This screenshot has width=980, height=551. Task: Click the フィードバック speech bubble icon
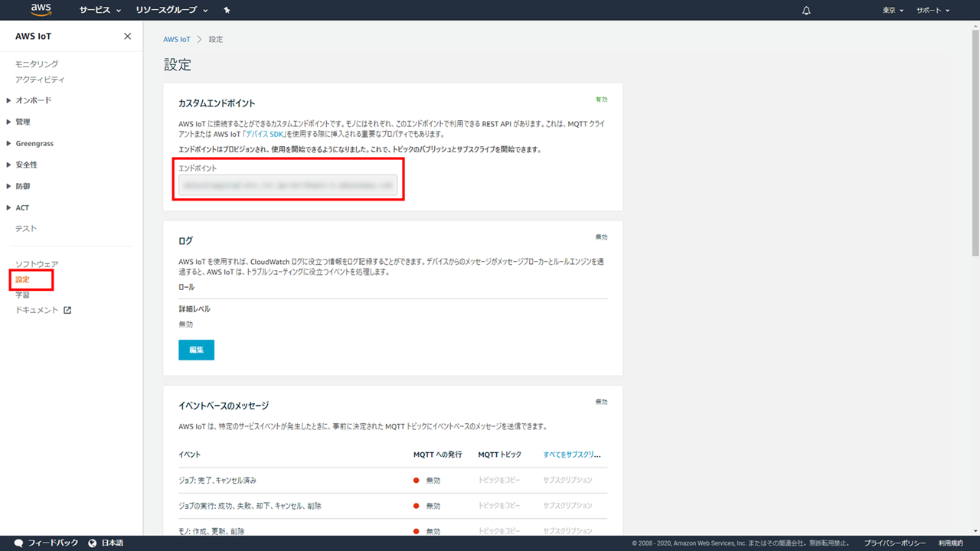(18, 543)
